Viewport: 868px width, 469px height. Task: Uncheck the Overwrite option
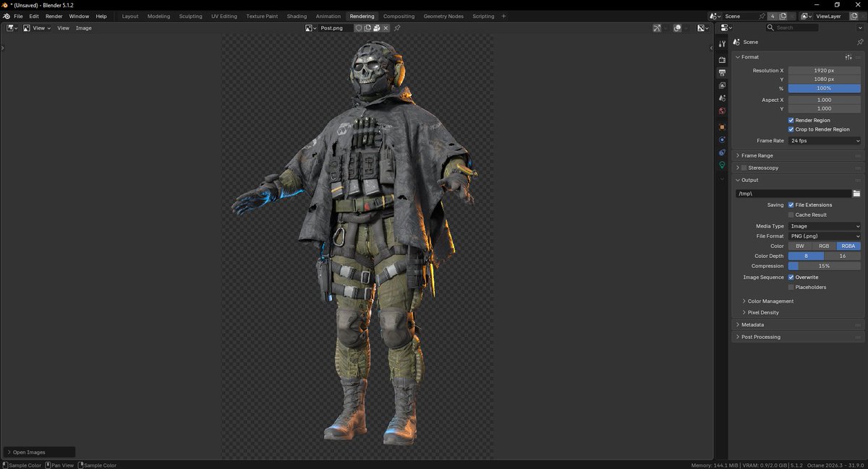[791, 277]
